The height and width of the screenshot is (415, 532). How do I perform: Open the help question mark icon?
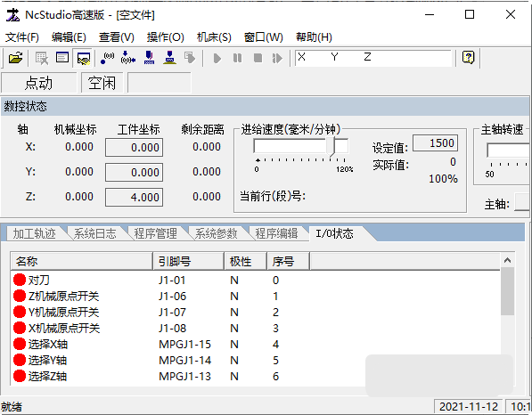click(x=468, y=58)
